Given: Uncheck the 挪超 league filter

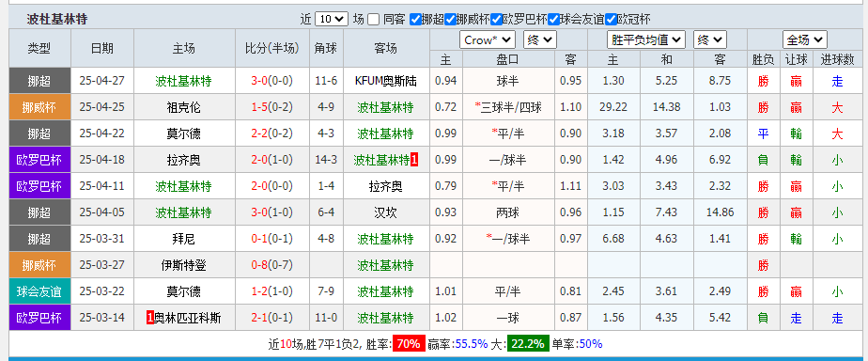Looking at the screenshot, I should [415, 20].
